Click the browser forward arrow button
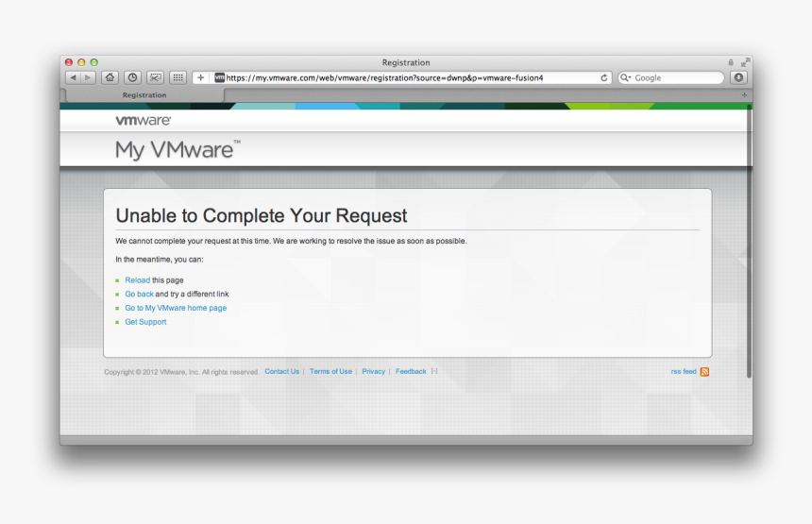 88,77
